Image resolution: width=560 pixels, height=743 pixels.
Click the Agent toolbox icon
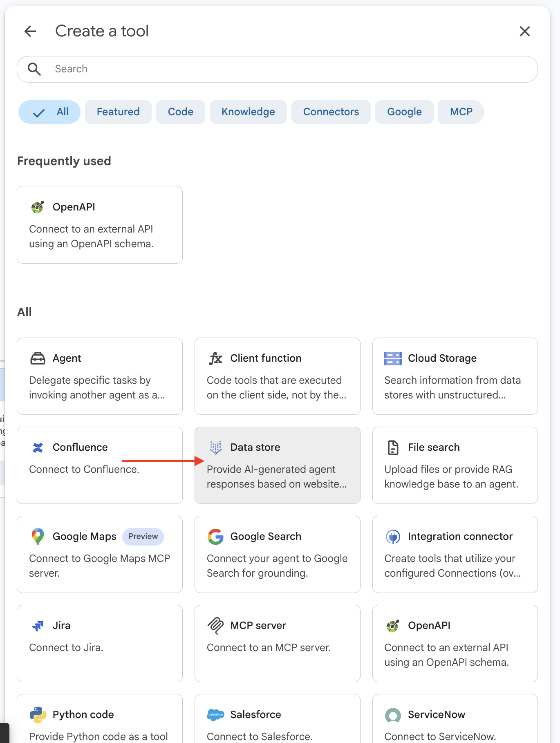pos(38,358)
